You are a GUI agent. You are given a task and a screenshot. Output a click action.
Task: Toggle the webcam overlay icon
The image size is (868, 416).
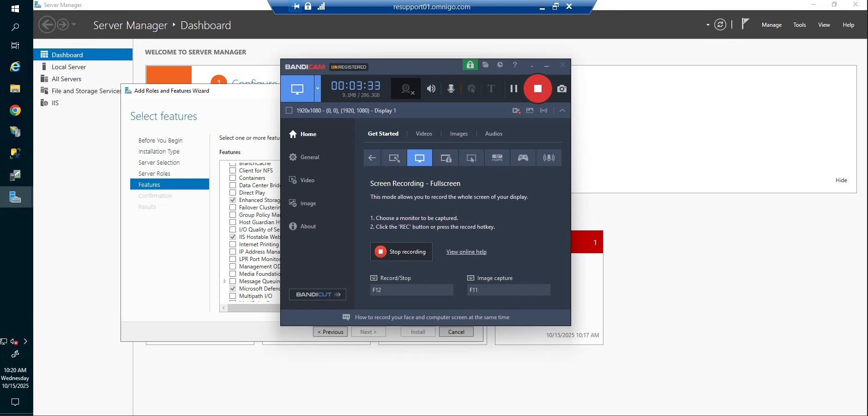(405, 88)
